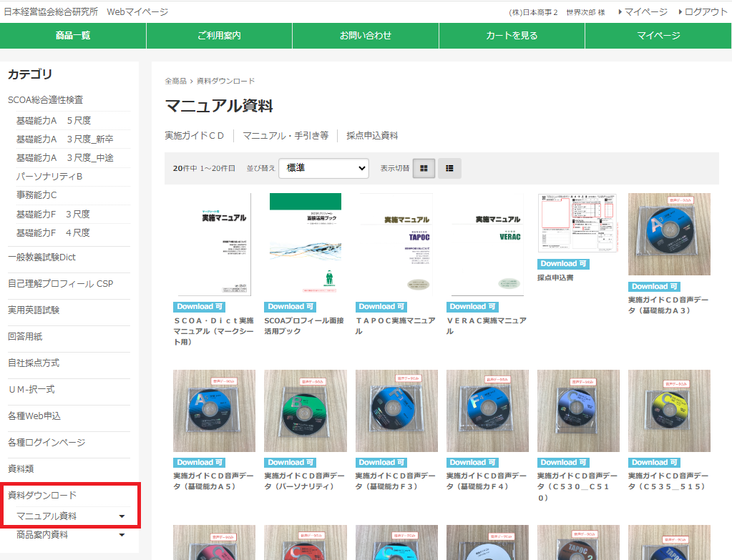Expand the マニュアル資料 sidebar arrow
Screen dimensions: 732x560
[x=122, y=516]
